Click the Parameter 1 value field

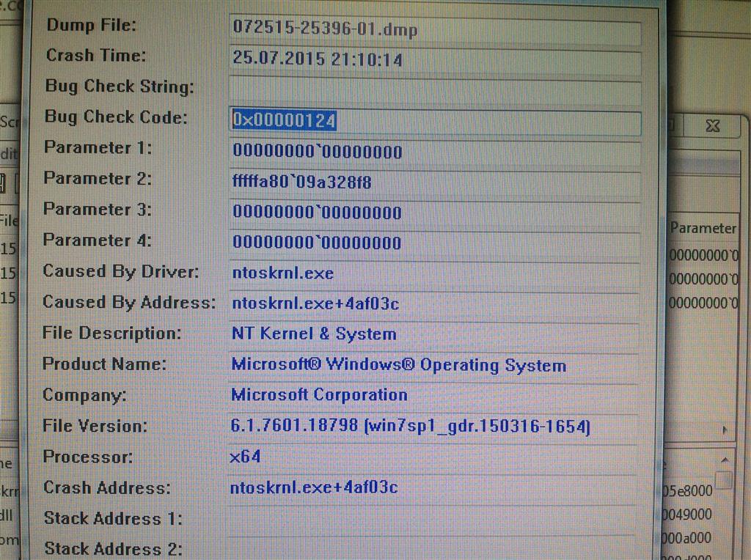pyautogui.click(x=435, y=152)
